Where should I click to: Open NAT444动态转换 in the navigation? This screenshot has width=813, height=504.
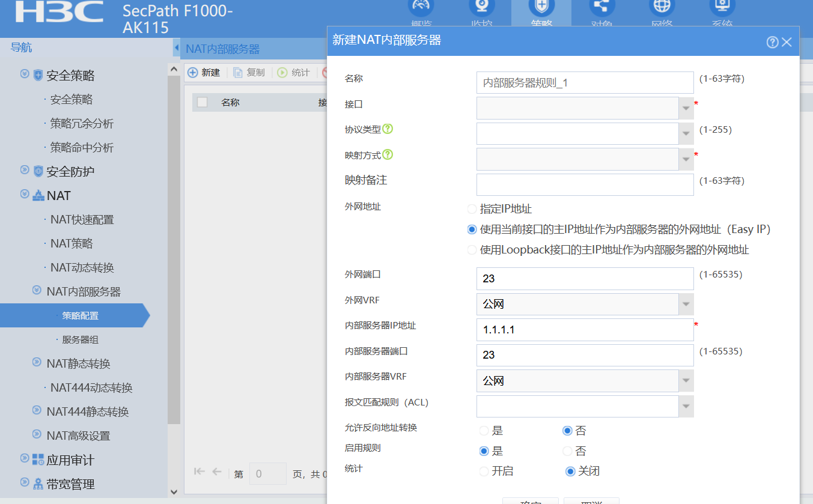[91, 388]
